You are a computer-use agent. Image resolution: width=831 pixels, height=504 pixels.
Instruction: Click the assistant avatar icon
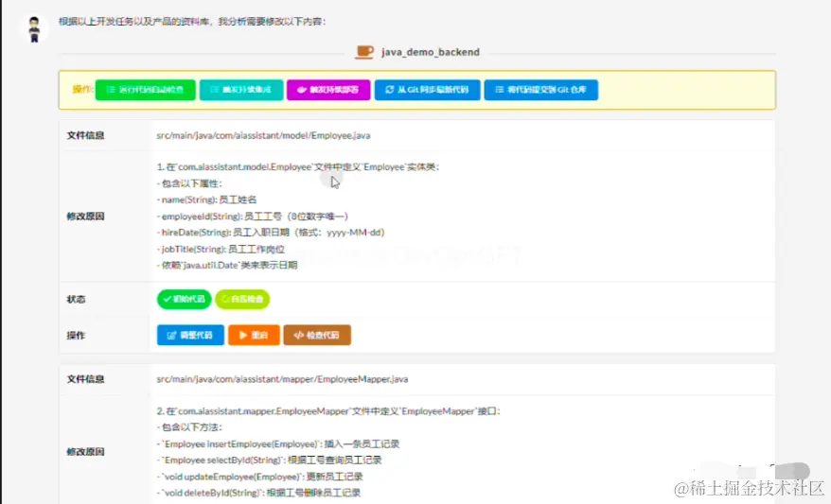(34, 28)
